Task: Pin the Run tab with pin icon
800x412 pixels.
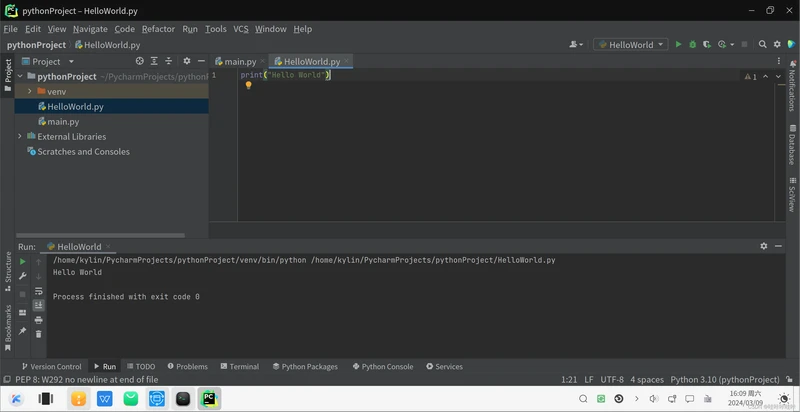Action: click(x=22, y=331)
